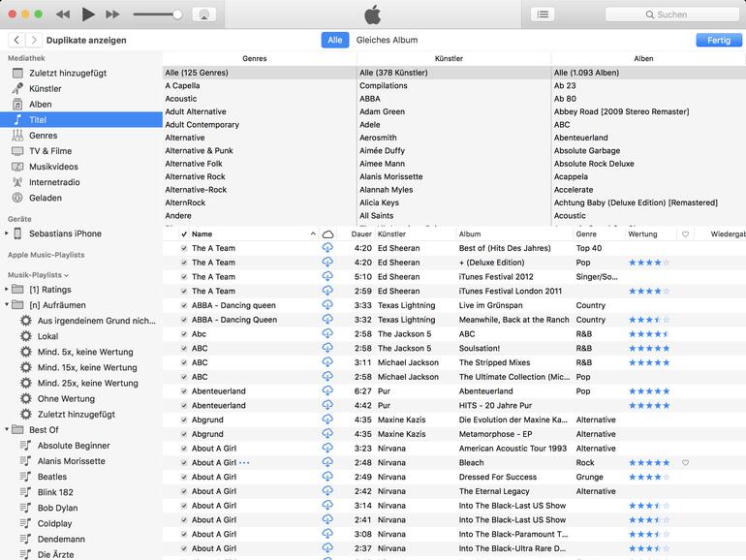This screenshot has width=746, height=560.
Task: Click the Play button
Action: 88,15
